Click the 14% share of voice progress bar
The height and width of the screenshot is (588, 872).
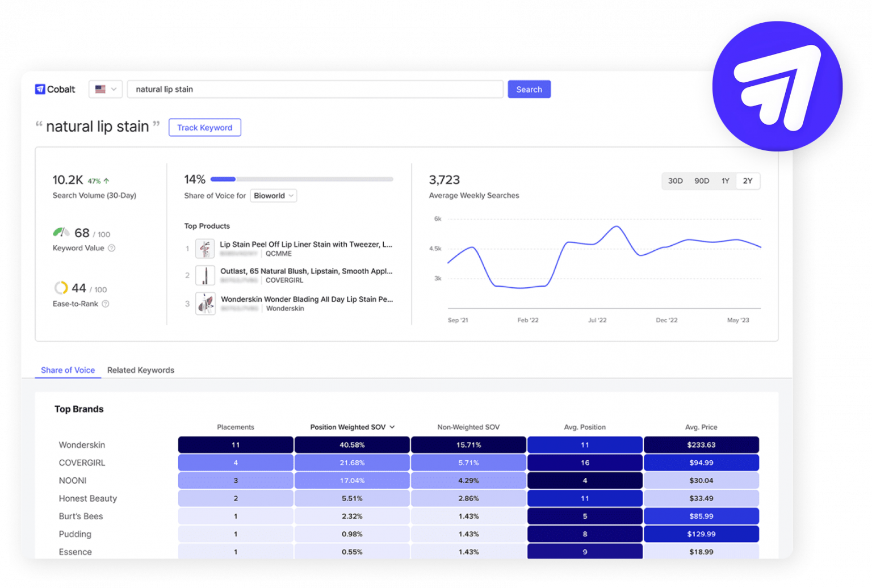(302, 179)
